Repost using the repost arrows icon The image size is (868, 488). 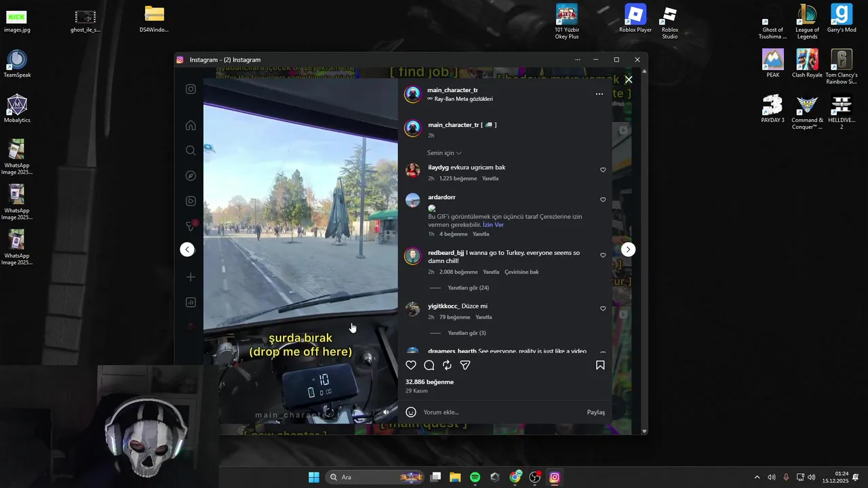tap(447, 365)
